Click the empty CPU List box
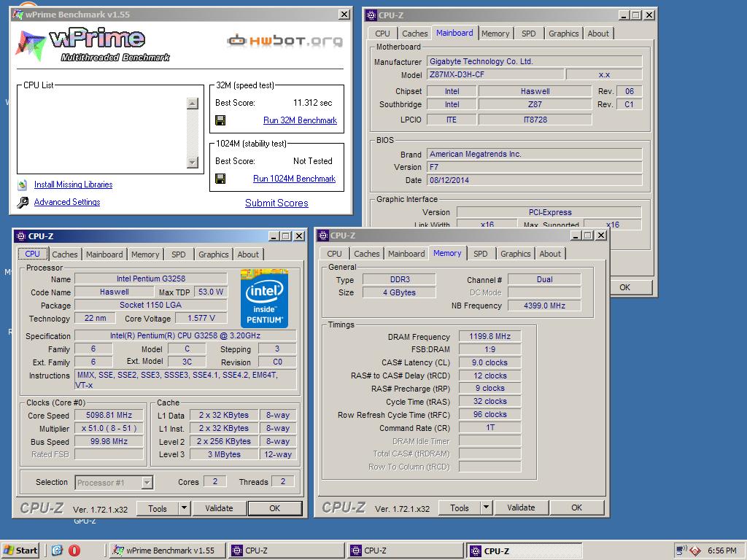Image resolution: width=747 pixels, height=560 pixels. [x=102, y=133]
